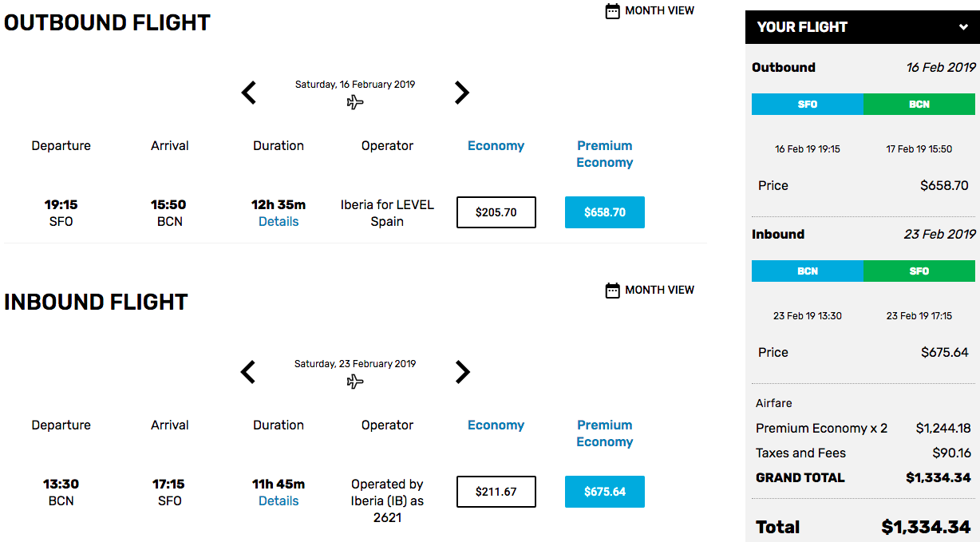
Task: Choose inbound Premium Economy fare $675.64
Action: click(x=605, y=492)
